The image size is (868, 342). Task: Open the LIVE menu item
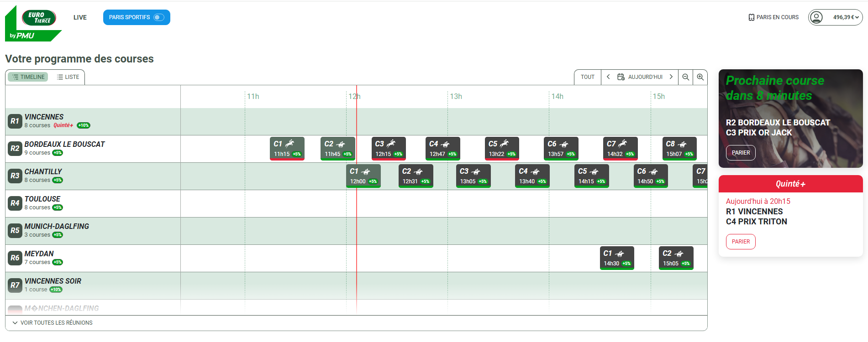tap(80, 17)
